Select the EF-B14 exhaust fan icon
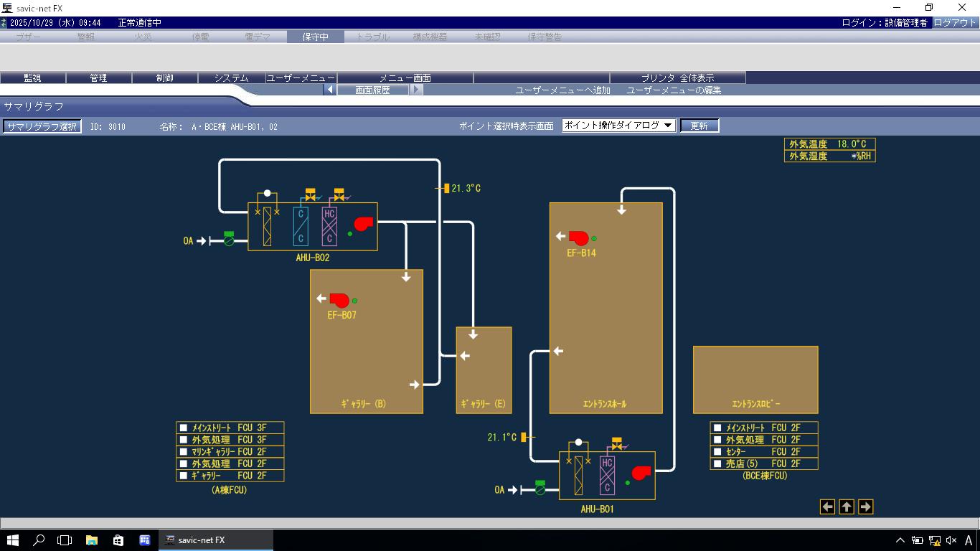Screen dimensions: 980x551 [578, 237]
